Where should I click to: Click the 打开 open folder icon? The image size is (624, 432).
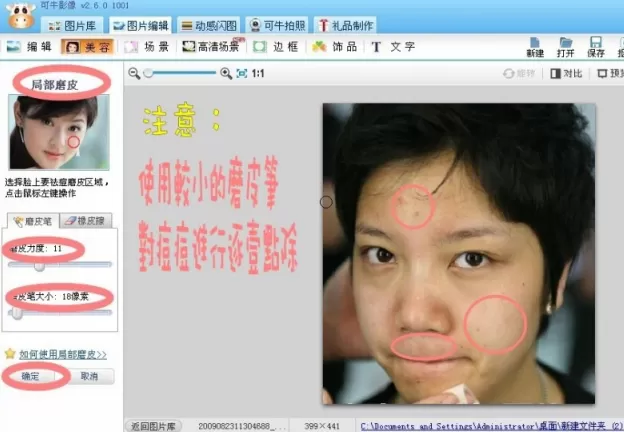pos(565,47)
